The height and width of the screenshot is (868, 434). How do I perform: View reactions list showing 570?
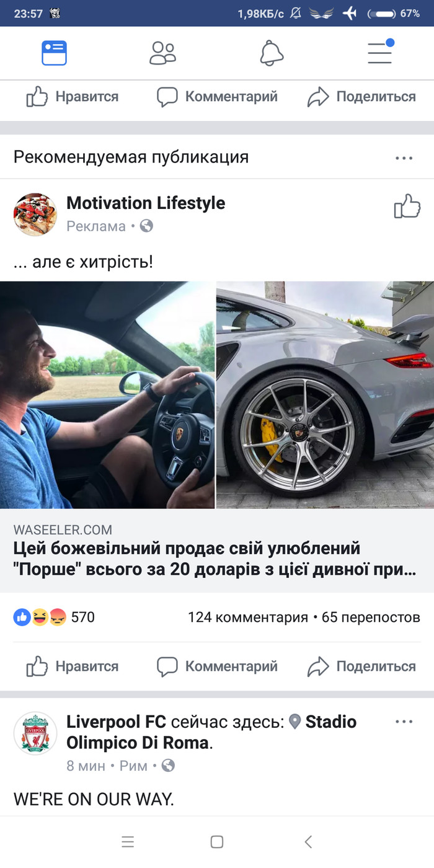pyautogui.click(x=54, y=617)
